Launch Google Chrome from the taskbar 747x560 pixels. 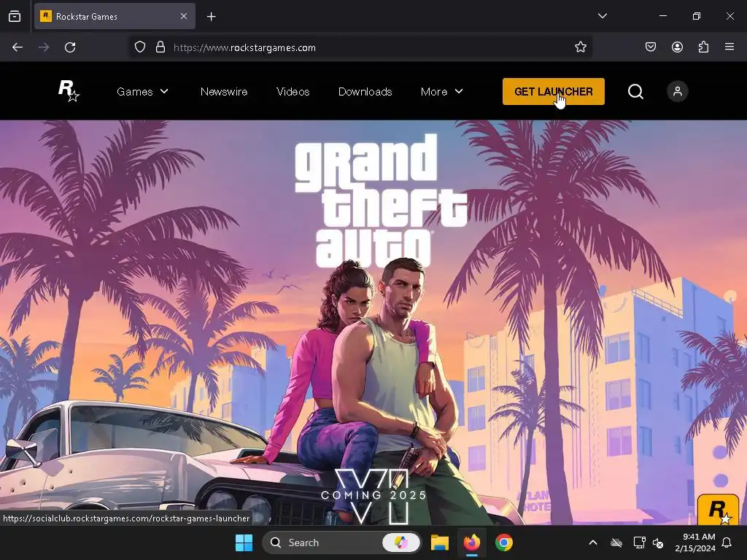click(x=504, y=542)
